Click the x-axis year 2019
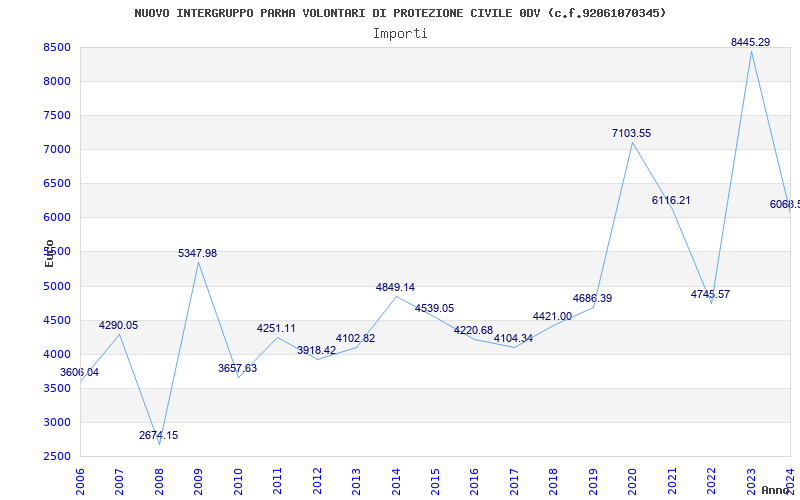This screenshot has height=500, width=800. [x=593, y=481]
